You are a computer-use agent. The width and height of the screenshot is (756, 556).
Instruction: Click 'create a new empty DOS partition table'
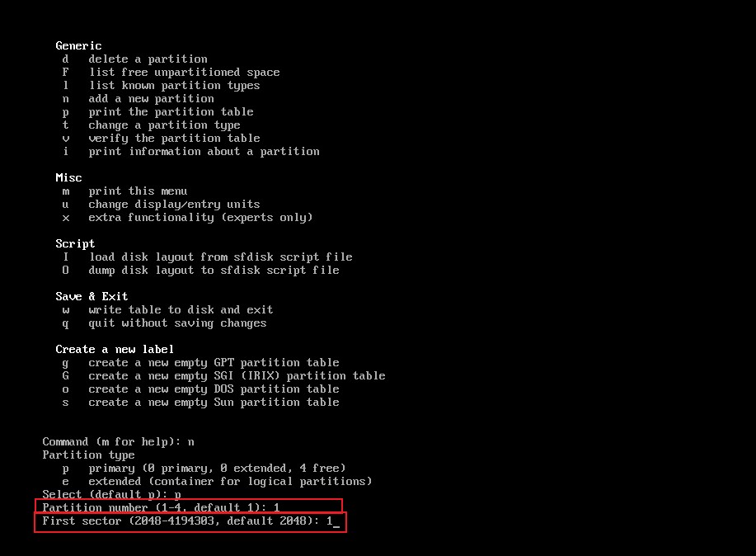pos(214,389)
